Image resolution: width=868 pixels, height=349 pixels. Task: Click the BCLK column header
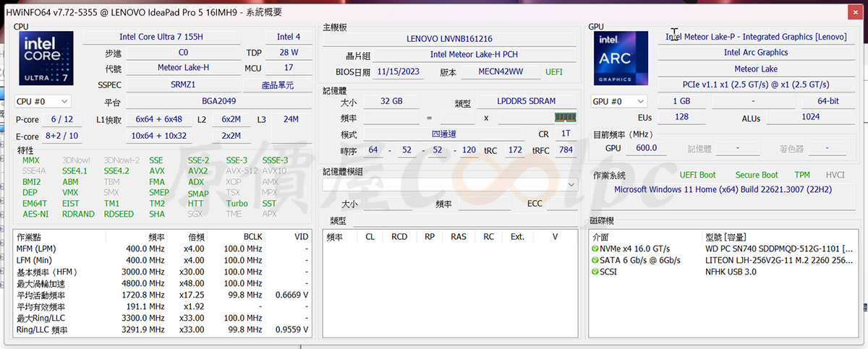click(237, 237)
